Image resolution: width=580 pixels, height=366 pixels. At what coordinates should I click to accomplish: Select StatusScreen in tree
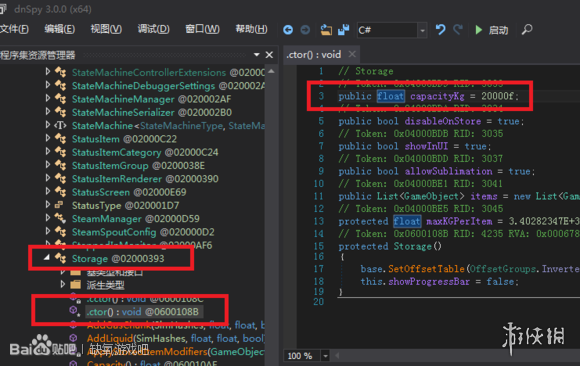[x=129, y=192]
